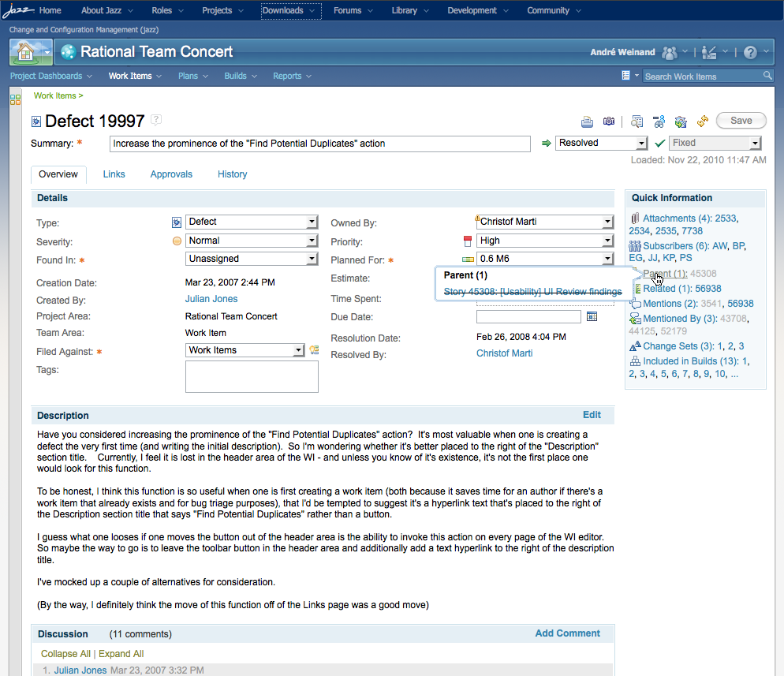Click the Summary text field
Screen dimensions: 784x676
(320, 144)
